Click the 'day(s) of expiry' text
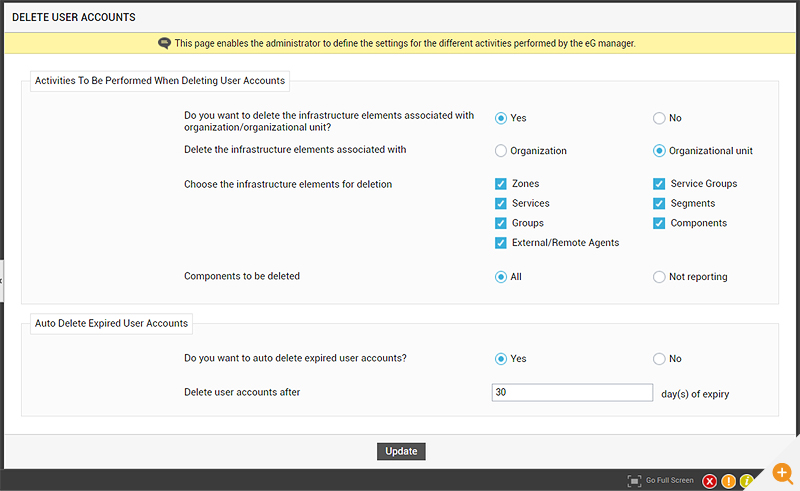 tap(695, 394)
